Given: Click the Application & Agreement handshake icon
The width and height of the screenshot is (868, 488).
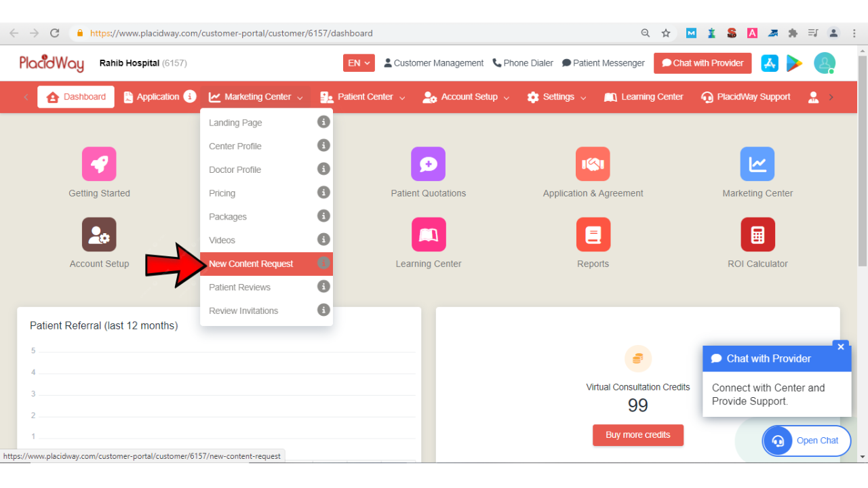Looking at the screenshot, I should coord(593,164).
